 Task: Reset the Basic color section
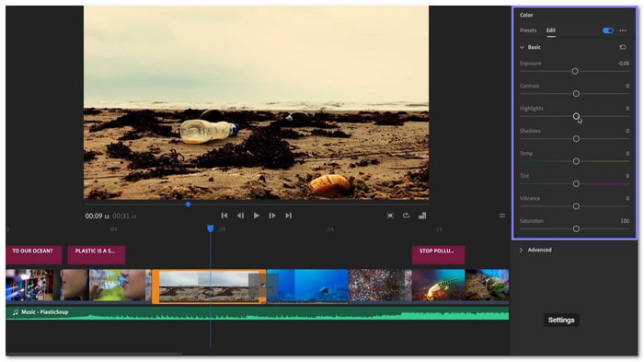pos(623,47)
